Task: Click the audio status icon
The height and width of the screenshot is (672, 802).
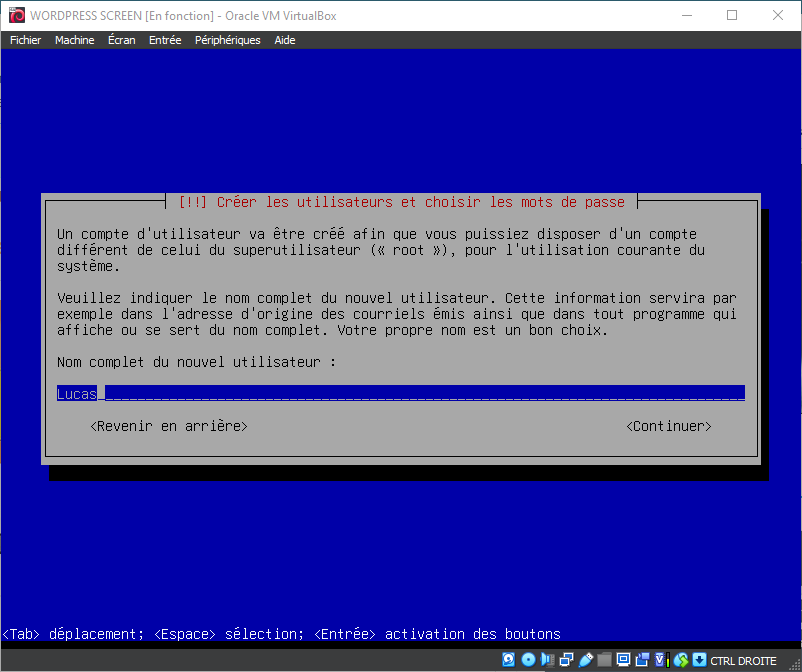Action: (547, 660)
